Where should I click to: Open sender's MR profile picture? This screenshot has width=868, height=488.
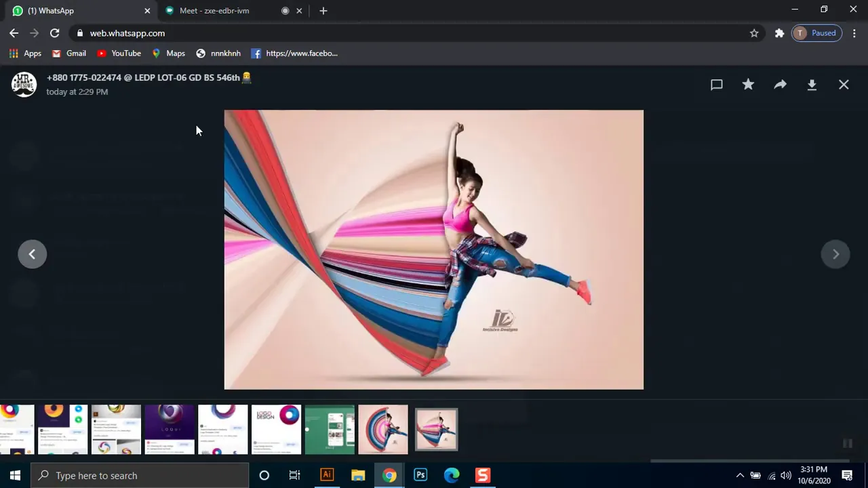coord(24,85)
